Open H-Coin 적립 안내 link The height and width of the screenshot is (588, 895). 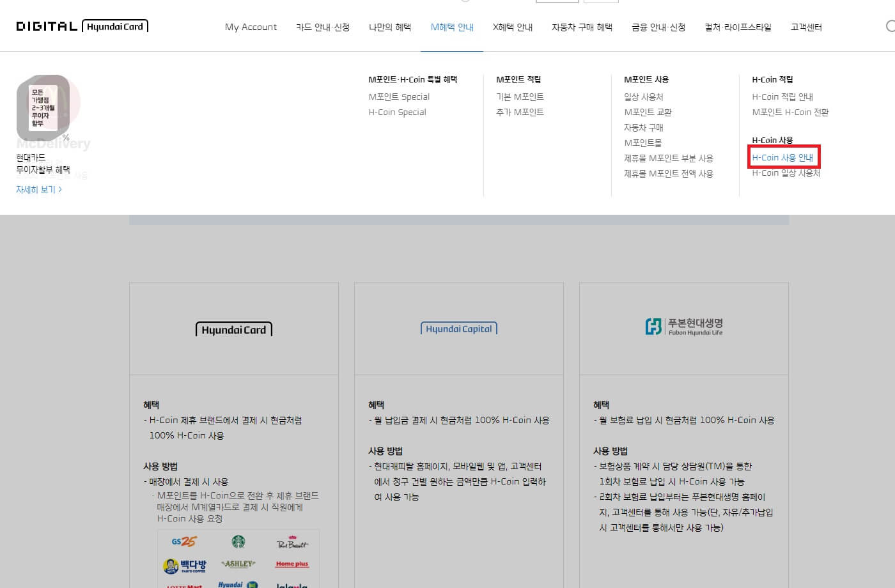782,97
